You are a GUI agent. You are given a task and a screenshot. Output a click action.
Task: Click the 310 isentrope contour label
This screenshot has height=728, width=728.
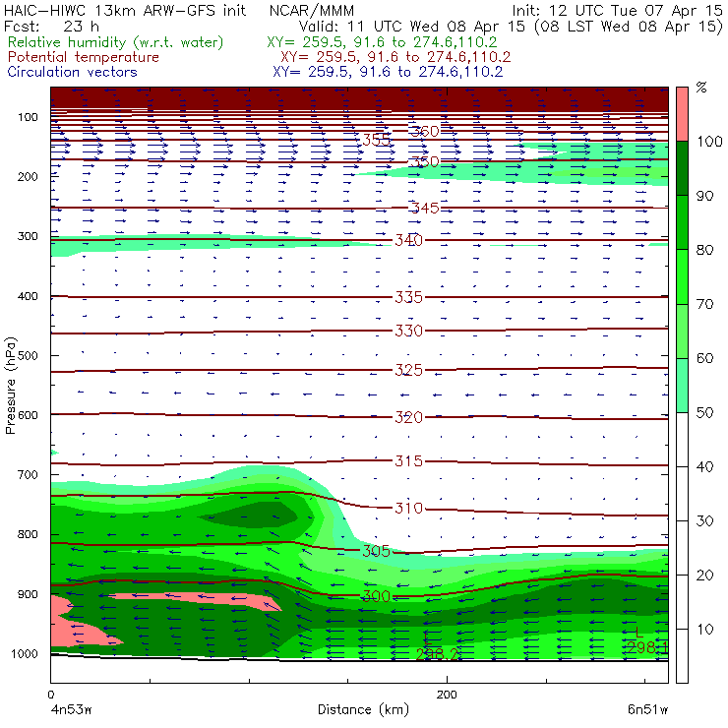click(x=408, y=509)
